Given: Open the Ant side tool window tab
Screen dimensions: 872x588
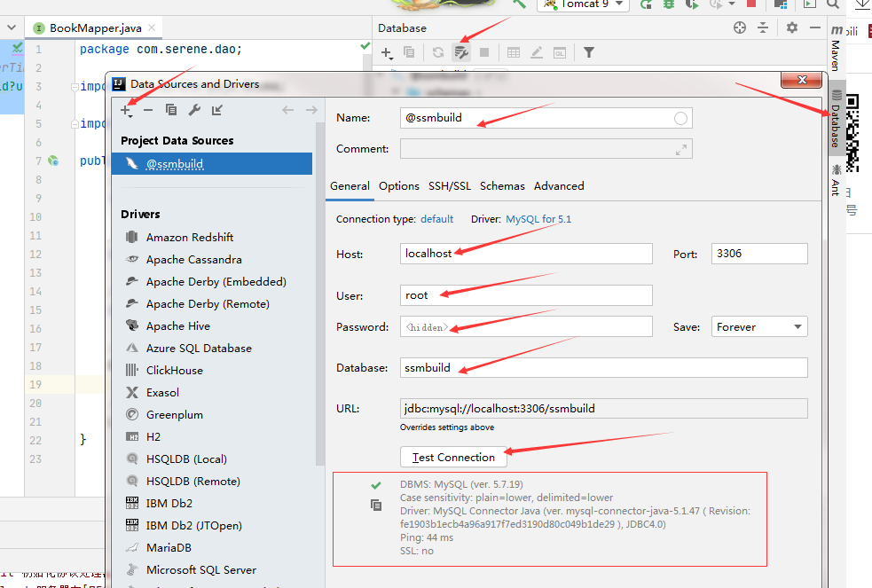Looking at the screenshot, I should pos(836,180).
